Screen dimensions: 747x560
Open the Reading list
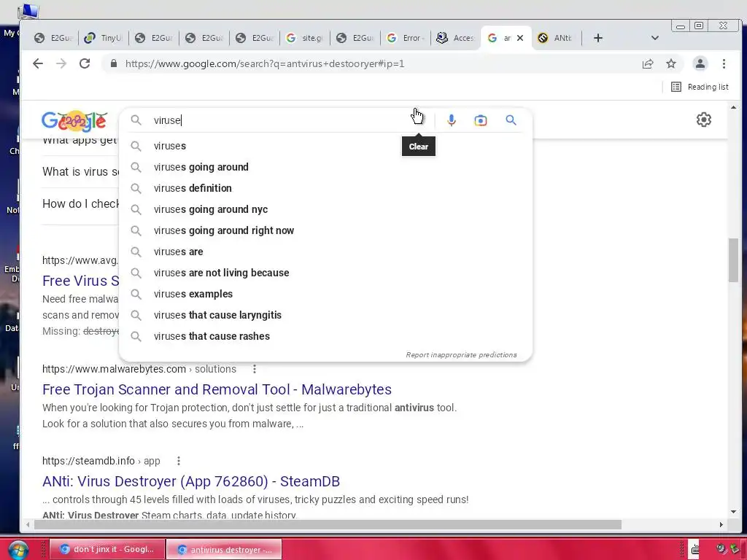pos(700,87)
